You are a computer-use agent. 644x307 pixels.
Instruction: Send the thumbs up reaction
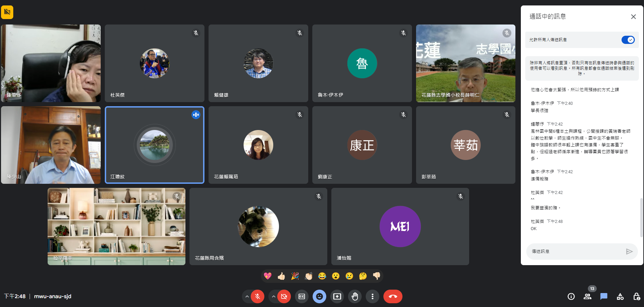(281, 276)
